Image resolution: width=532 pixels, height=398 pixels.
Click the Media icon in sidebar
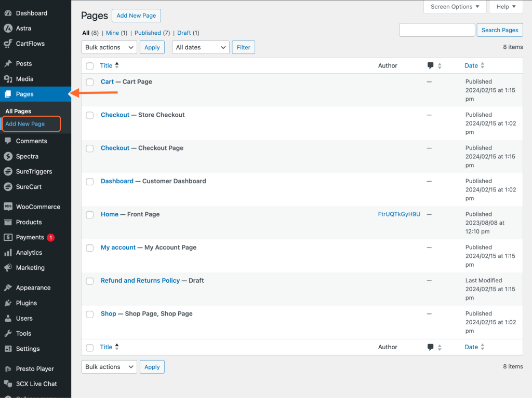click(x=8, y=79)
